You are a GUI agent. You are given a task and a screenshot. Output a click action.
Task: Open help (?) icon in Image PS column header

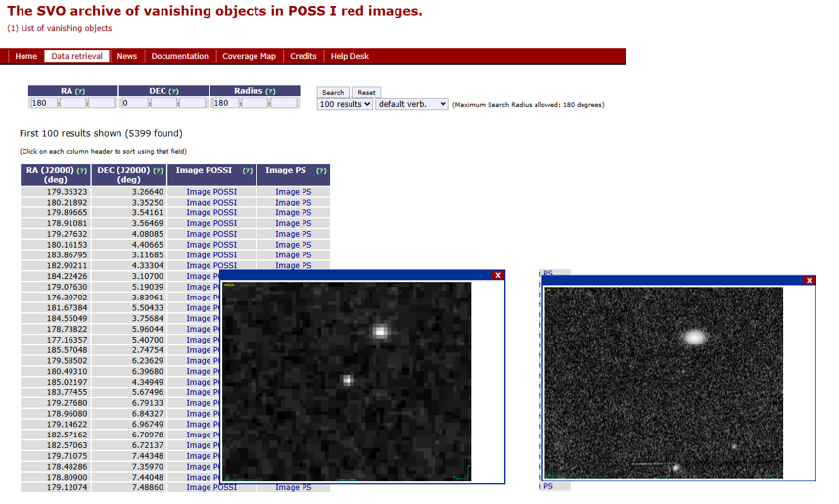(321, 171)
